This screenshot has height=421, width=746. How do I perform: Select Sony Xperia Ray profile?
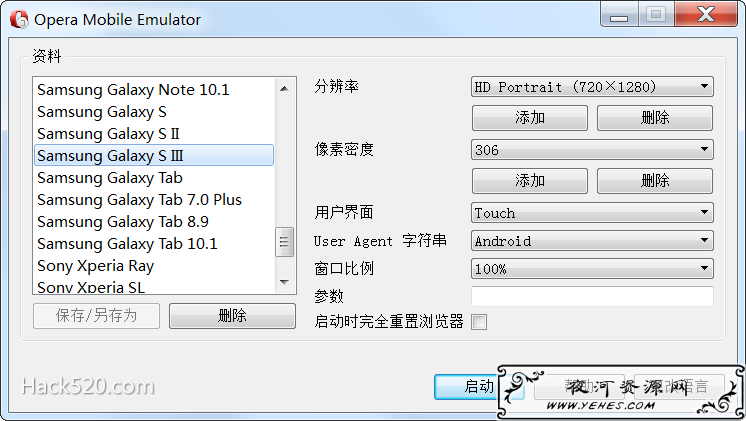pos(154,265)
